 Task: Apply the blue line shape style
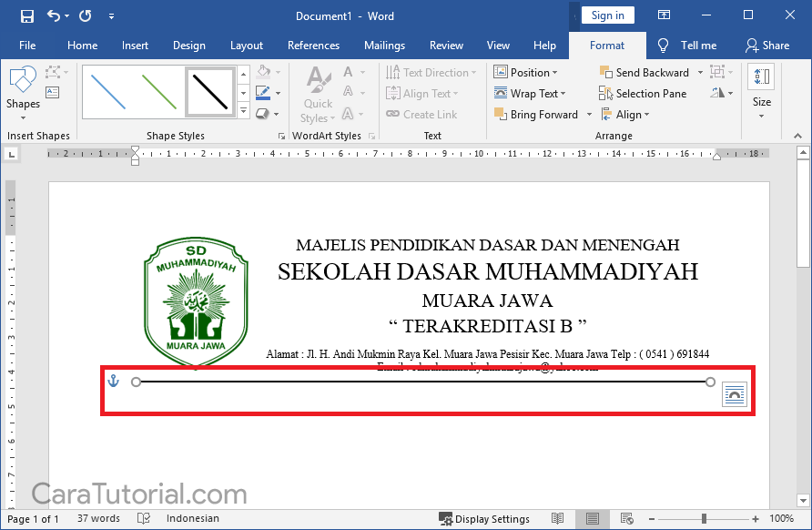coord(107,92)
